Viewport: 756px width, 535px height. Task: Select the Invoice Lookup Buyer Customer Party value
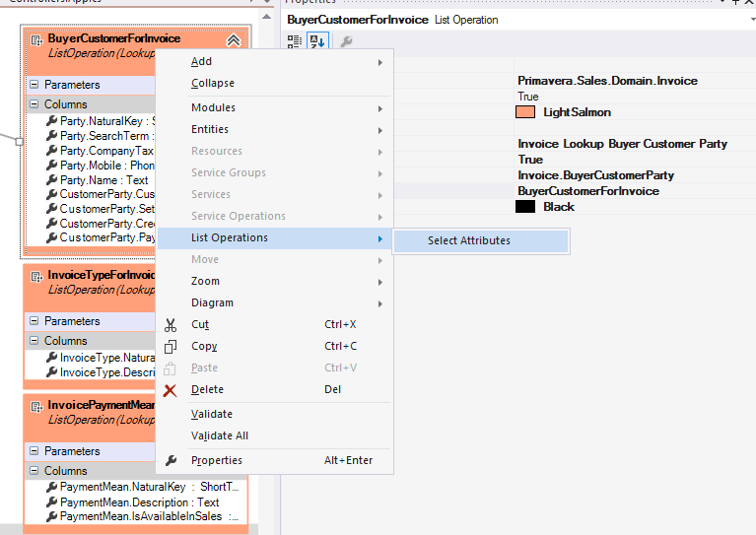pos(623,144)
